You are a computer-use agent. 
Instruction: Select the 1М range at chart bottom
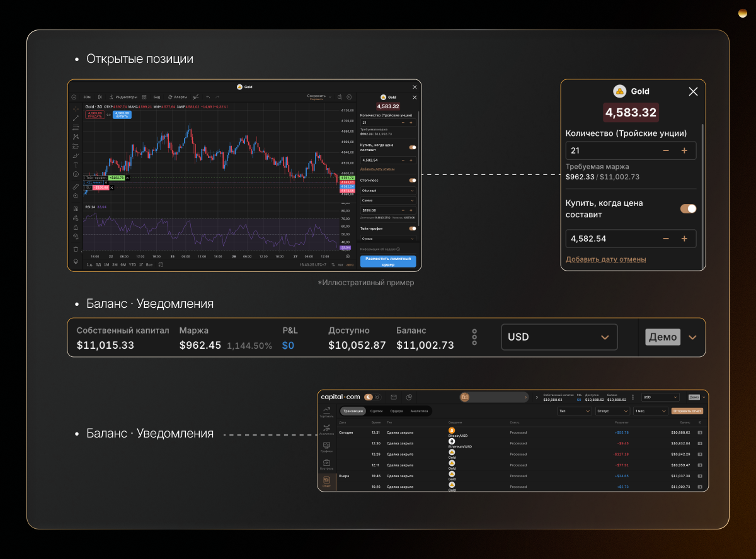coord(106,264)
